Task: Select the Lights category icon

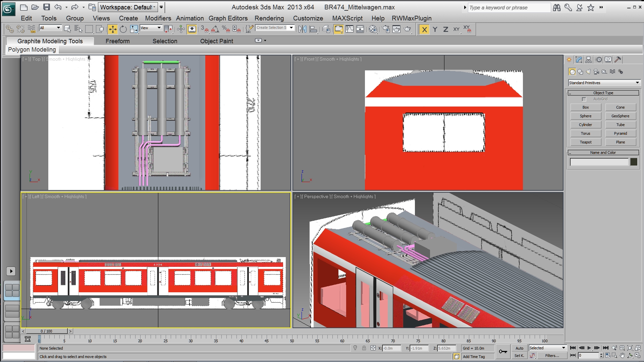Action: point(588,72)
